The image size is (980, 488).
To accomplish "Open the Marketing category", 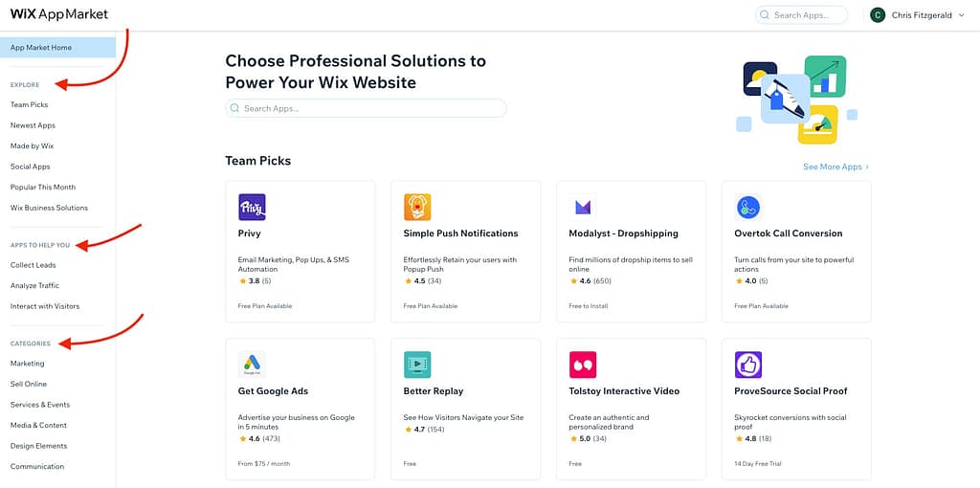I will pos(28,364).
